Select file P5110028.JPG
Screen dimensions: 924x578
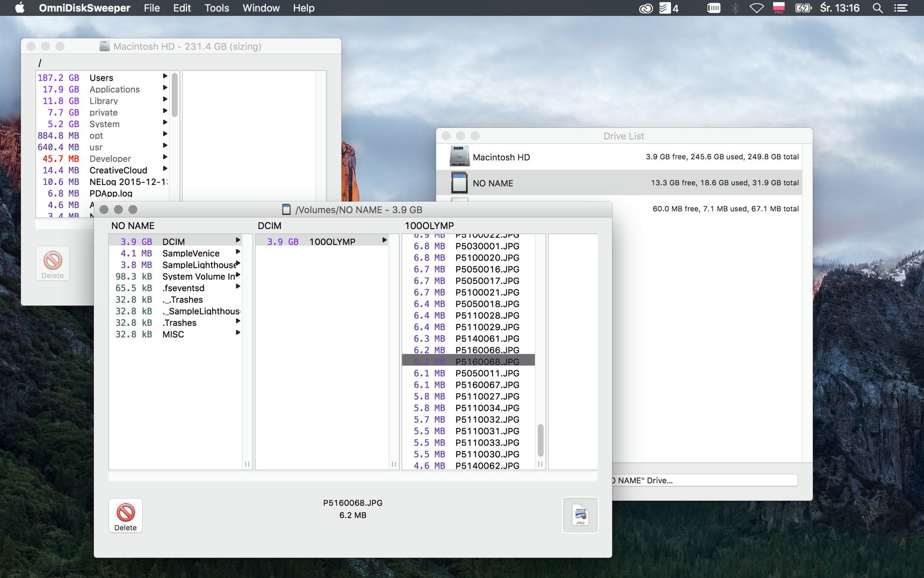468,316
